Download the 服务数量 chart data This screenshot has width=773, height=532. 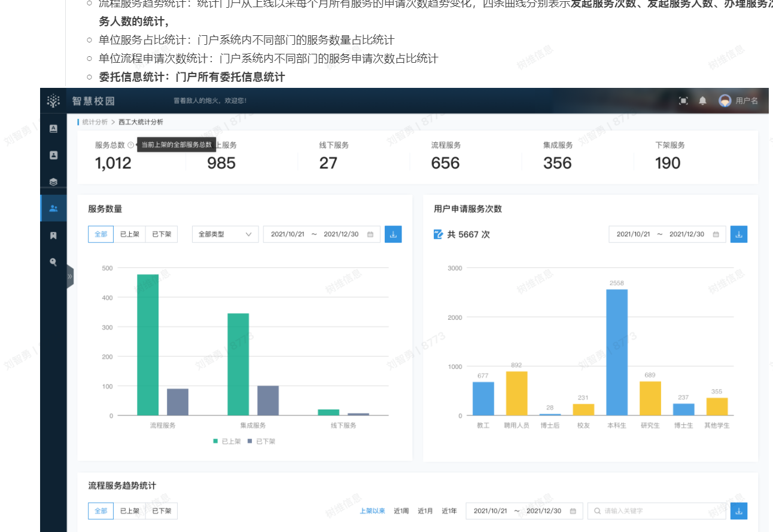pyautogui.click(x=393, y=234)
